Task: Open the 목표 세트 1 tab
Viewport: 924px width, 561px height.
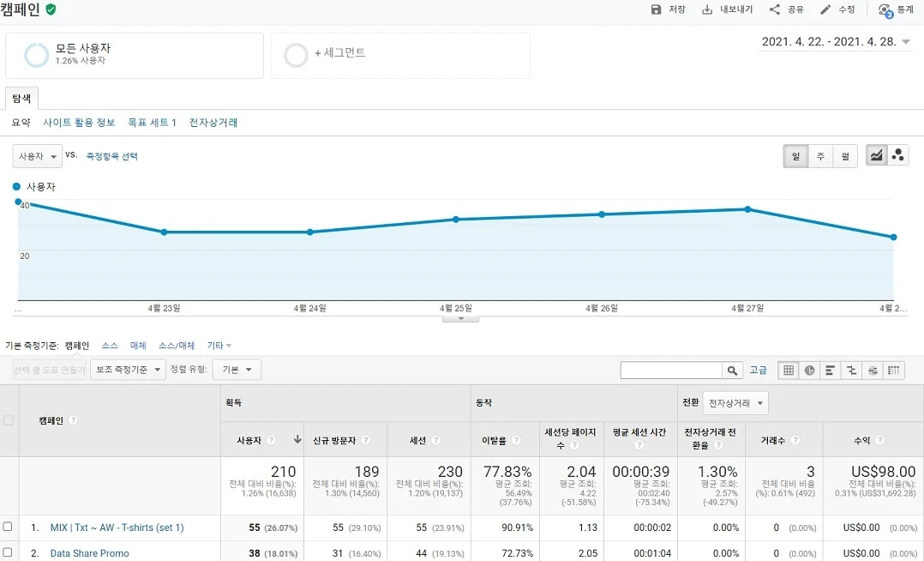Action: [152, 123]
